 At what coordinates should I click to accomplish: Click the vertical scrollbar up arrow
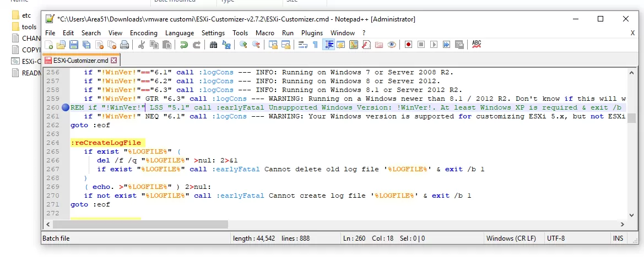point(632,72)
